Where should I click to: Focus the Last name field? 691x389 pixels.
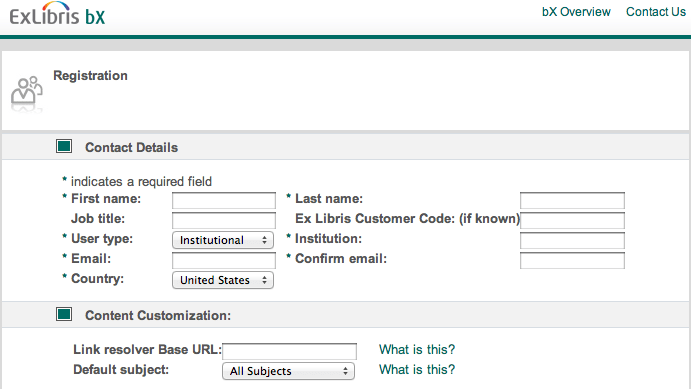pyautogui.click(x=572, y=200)
